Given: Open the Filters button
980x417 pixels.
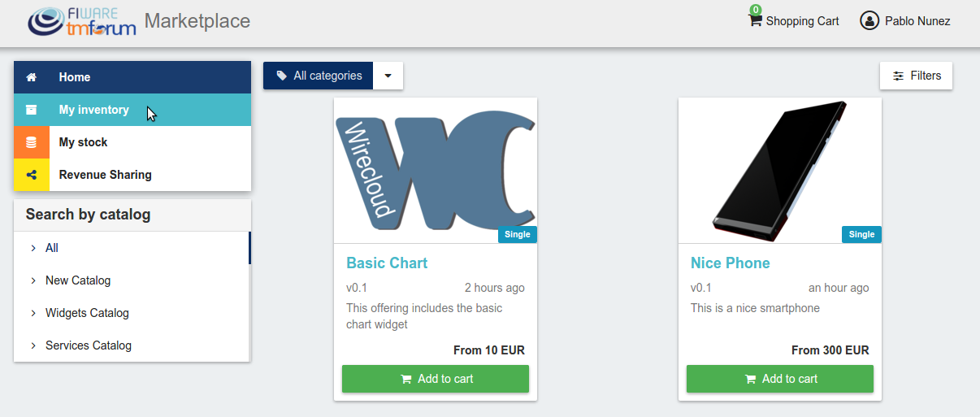Looking at the screenshot, I should pos(916,76).
